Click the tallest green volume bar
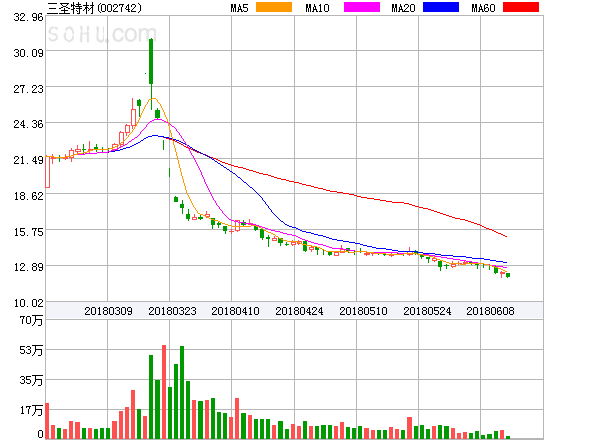This screenshot has height=440, width=600. 182,392
